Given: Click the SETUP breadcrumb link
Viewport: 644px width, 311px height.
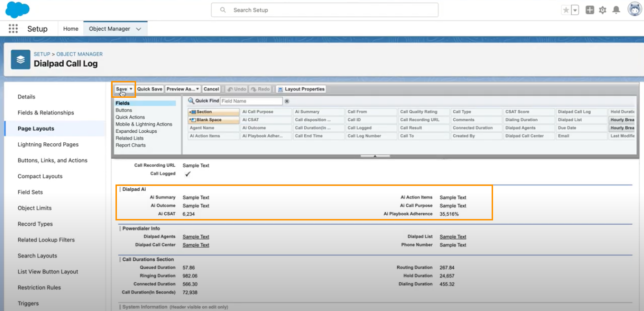Looking at the screenshot, I should (42, 54).
